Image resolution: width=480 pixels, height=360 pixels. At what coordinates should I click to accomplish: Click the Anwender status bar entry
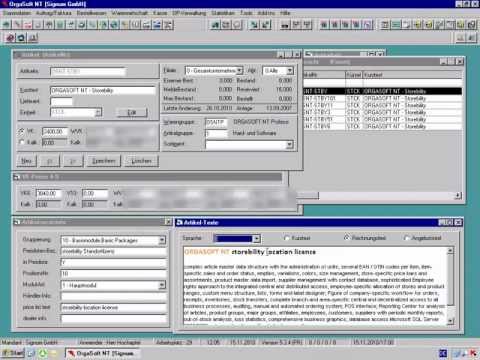(110, 342)
